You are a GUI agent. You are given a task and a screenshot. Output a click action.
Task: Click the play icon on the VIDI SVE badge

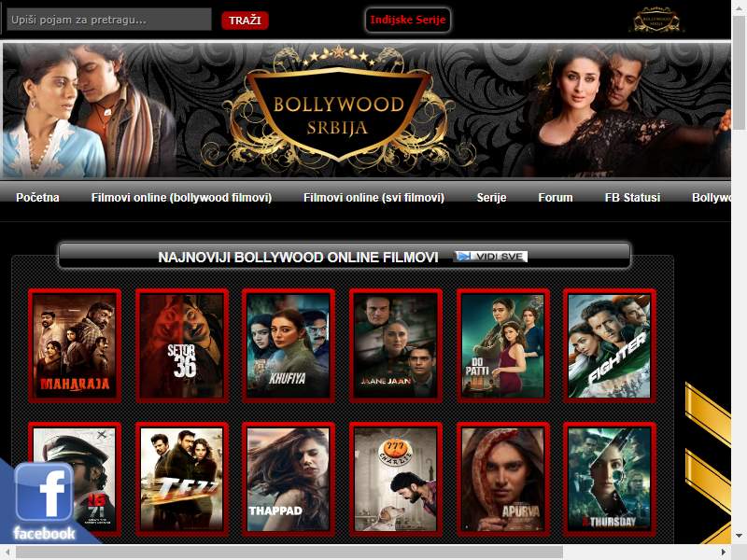[x=463, y=257]
